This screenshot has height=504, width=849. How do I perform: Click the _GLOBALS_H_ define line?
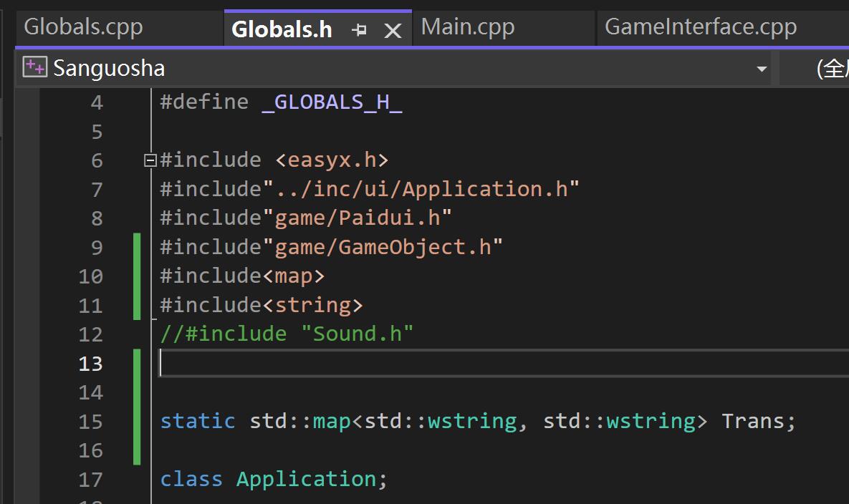pos(279,101)
